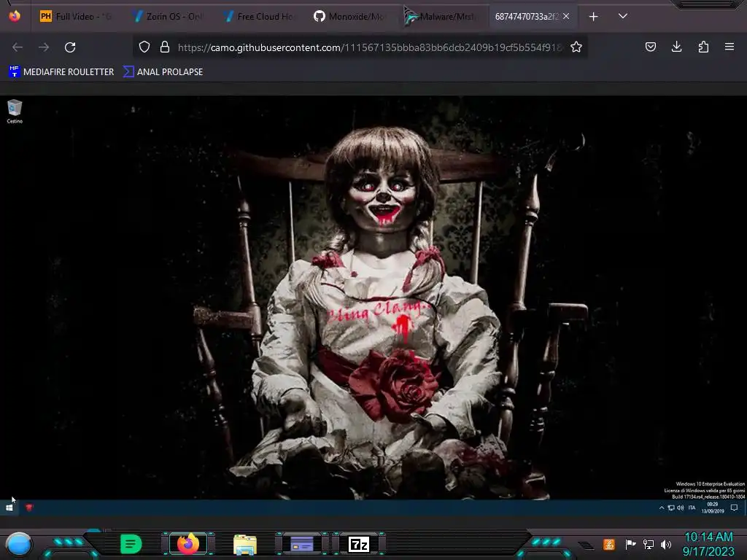
Task: Show site security padlock info
Action: click(165, 47)
